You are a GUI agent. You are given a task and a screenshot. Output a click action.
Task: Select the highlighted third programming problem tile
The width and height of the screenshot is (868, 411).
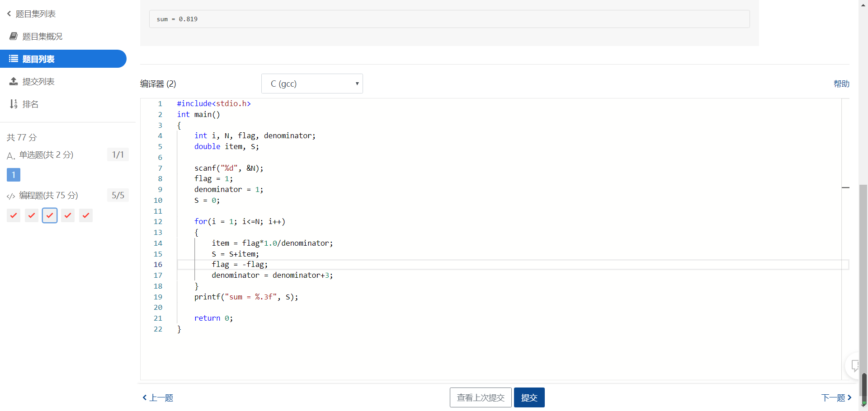tap(50, 215)
